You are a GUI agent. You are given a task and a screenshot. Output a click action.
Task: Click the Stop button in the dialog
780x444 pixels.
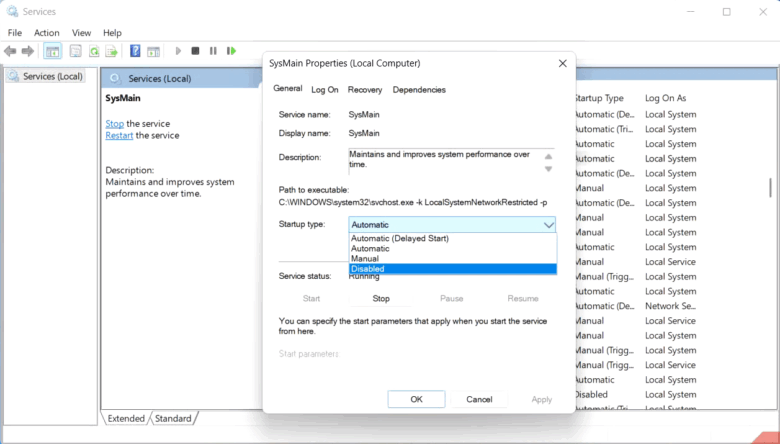tap(381, 298)
